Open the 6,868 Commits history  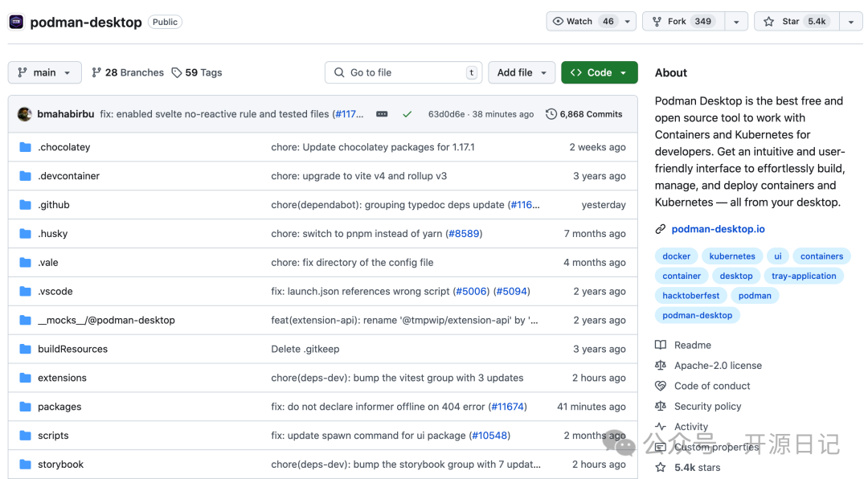(584, 114)
